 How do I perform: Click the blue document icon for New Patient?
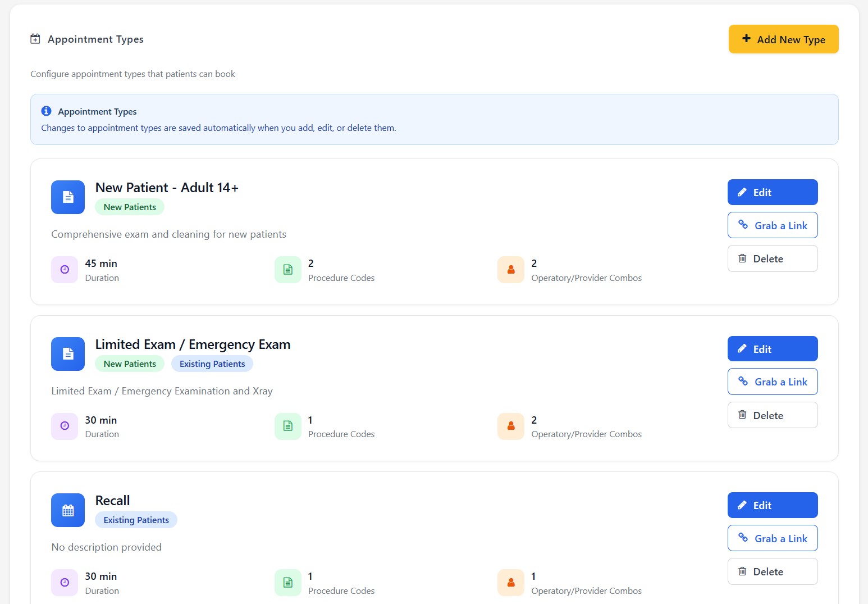coord(68,197)
